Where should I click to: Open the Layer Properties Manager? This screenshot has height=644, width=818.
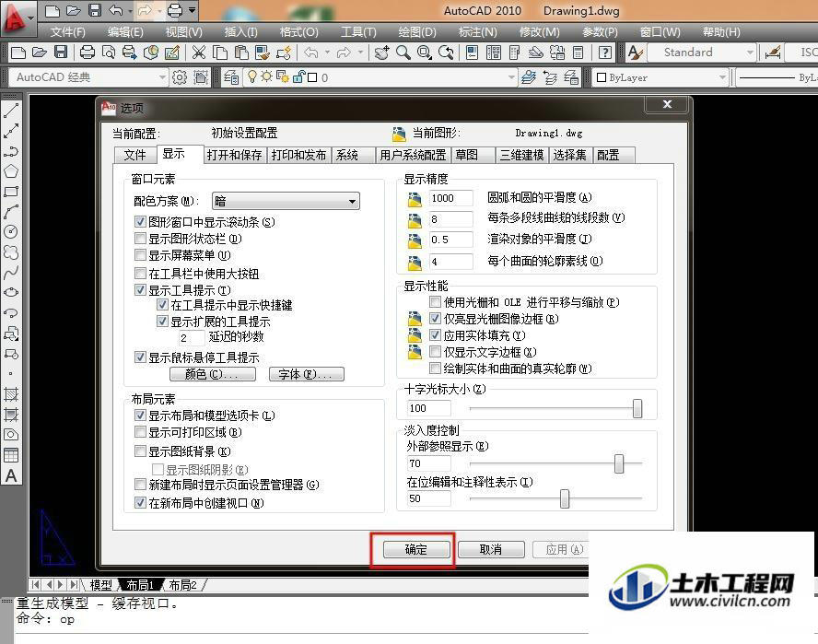click(231, 77)
